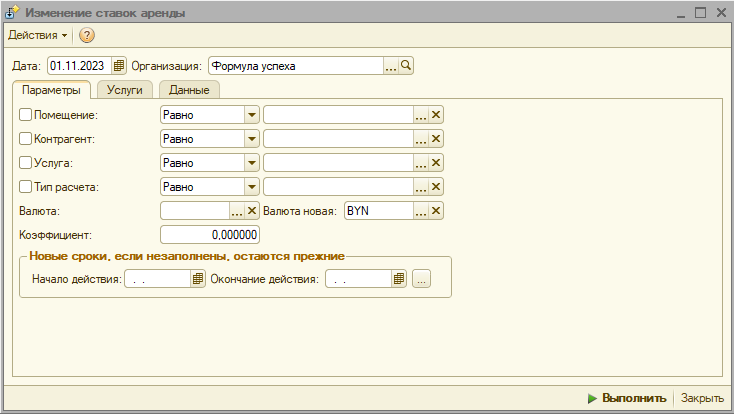The width and height of the screenshot is (734, 415).
Task: Switch to the Услуги tab
Action: [124, 90]
